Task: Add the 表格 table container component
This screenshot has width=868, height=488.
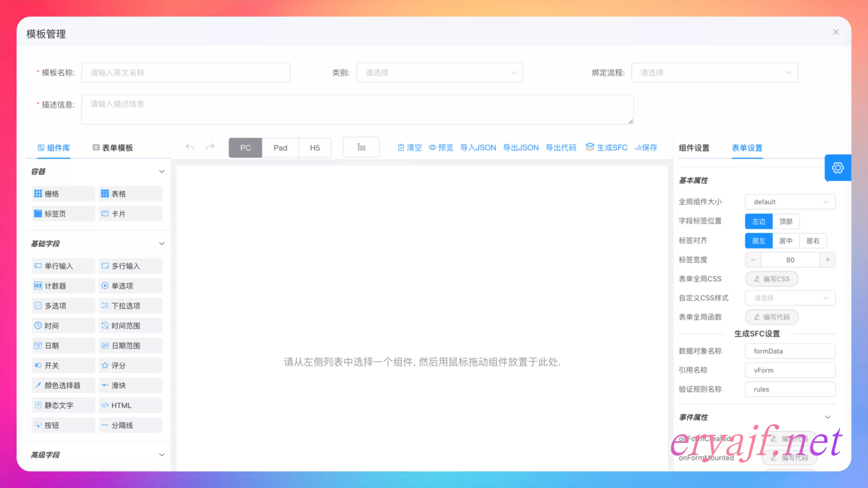Action: pos(130,194)
